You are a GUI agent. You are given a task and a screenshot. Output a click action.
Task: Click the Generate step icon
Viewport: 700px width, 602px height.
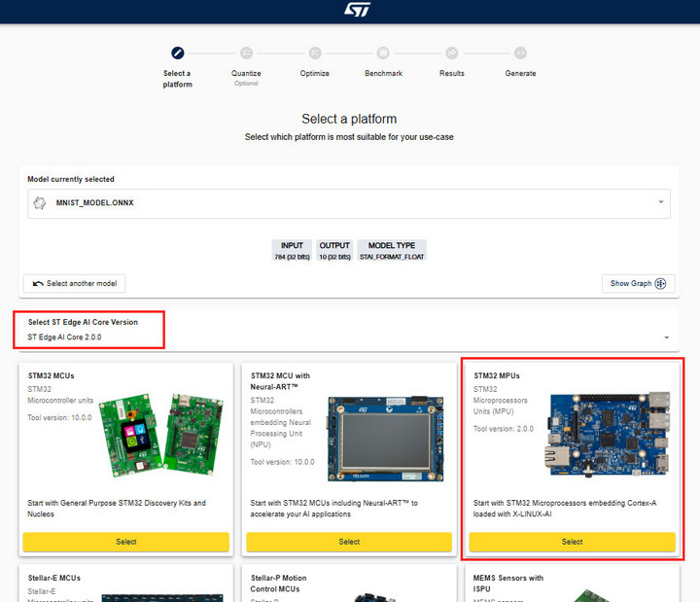[520, 53]
